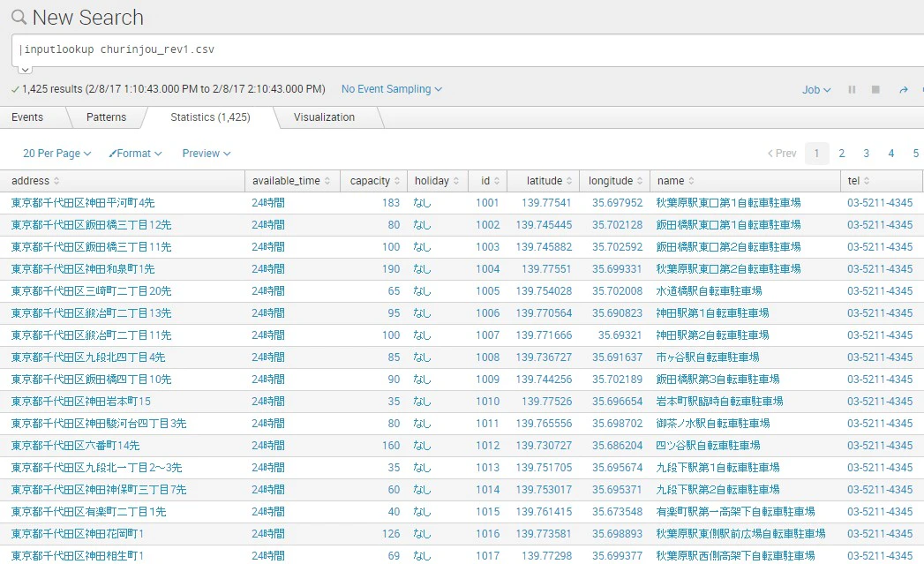Stop the search job
924x564 pixels.
(x=875, y=89)
